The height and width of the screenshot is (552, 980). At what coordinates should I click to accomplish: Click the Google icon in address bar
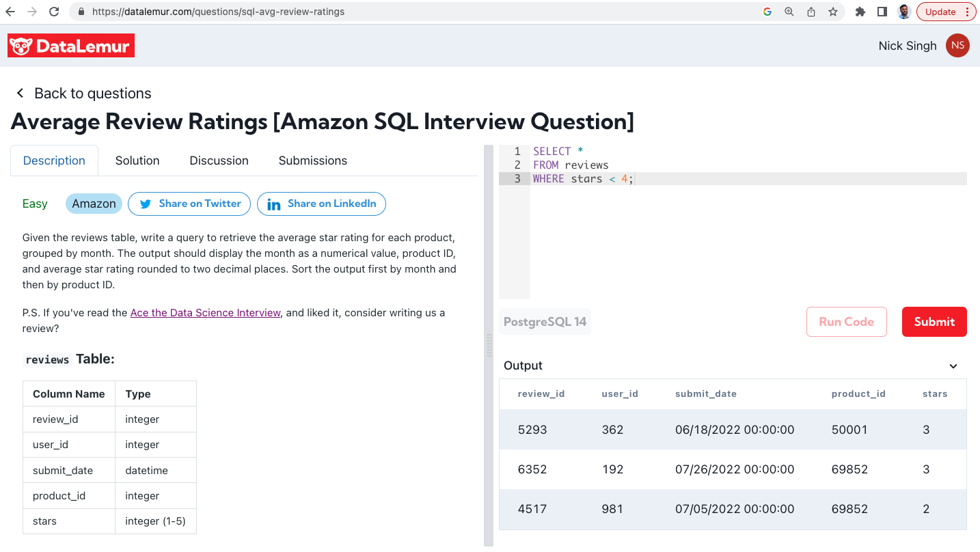[767, 12]
